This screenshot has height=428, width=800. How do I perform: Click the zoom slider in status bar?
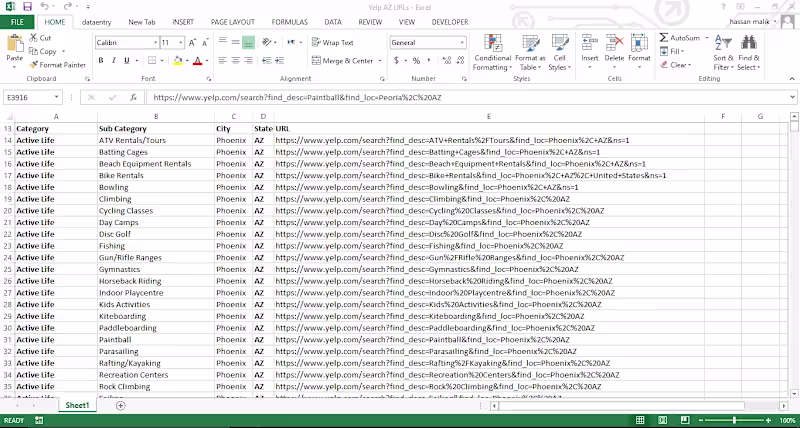pyautogui.click(x=735, y=420)
